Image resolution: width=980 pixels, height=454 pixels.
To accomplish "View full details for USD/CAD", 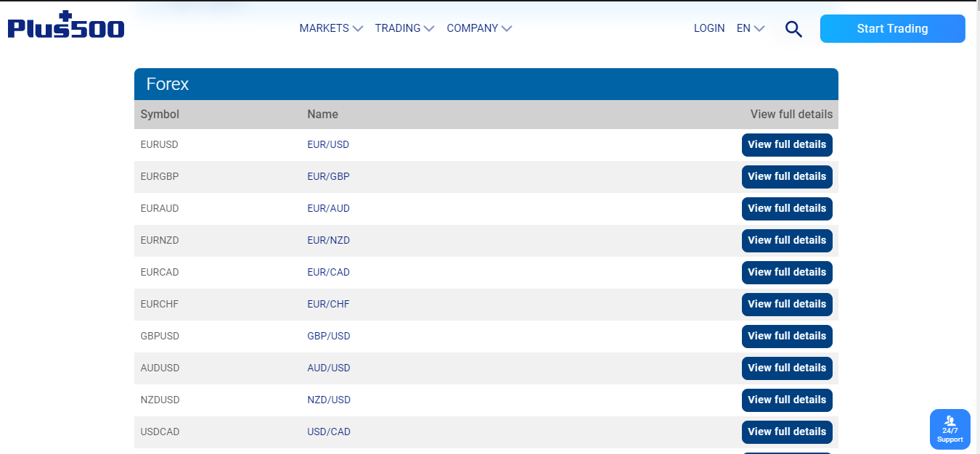I will 787,432.
